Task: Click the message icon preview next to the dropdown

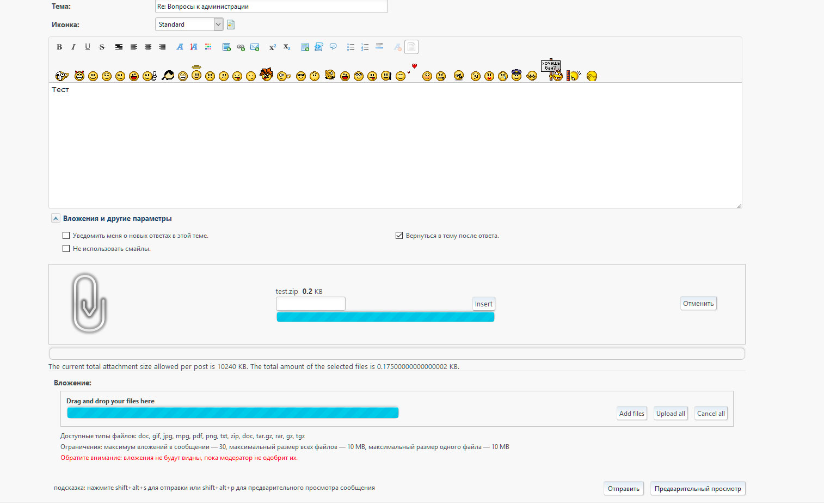Action: coord(231,24)
